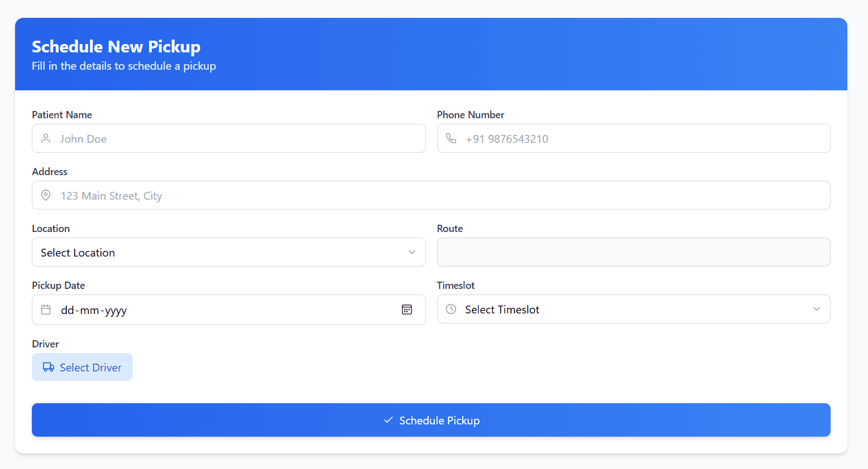Click the chevron on the Location selector

pyautogui.click(x=412, y=252)
